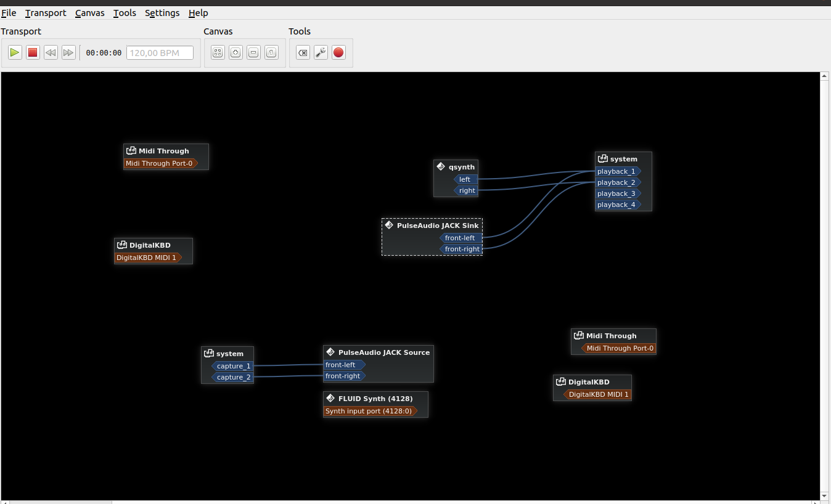The image size is (831, 504).
Task: Select the qsynth node title
Action: [461, 167]
